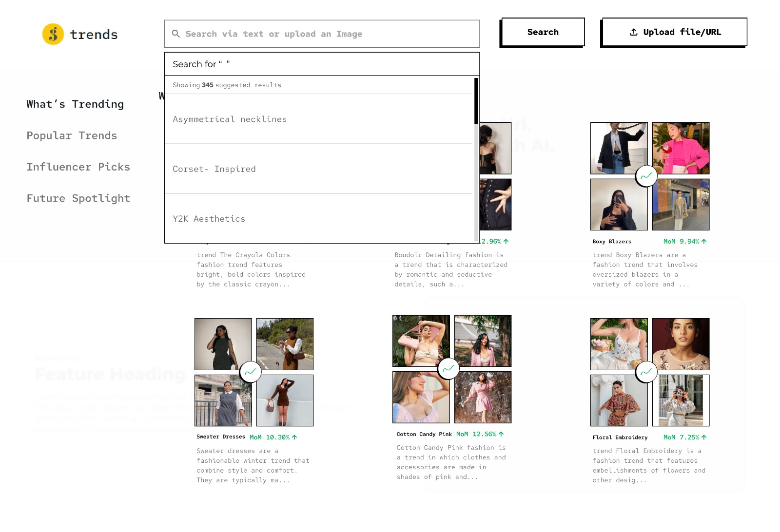Open the mirror selfie photo in Boxy Blazers
The image size is (780, 532).
(x=619, y=205)
